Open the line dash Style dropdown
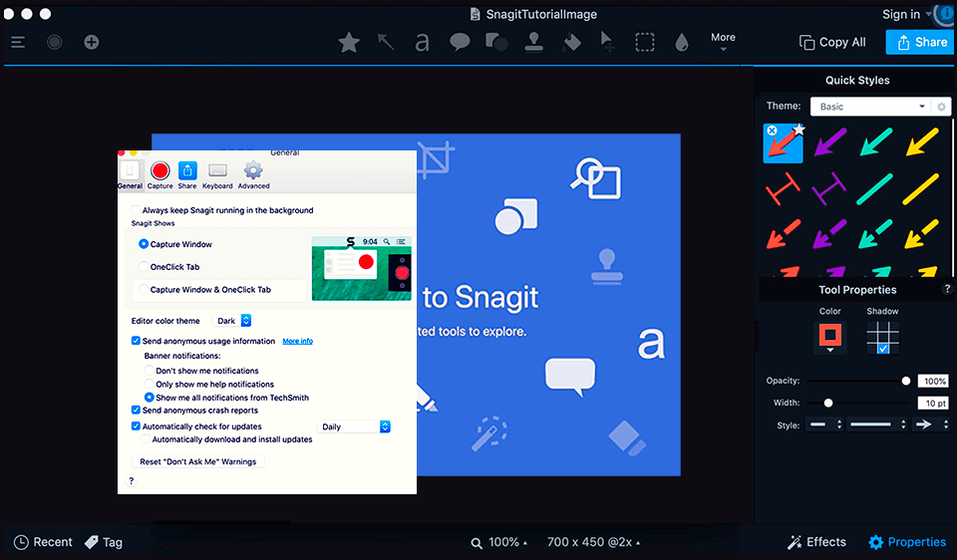The width and height of the screenshot is (957, 560). click(876, 424)
